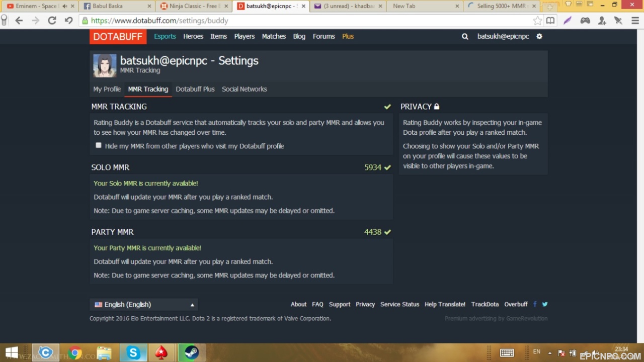Show hidden system tray icons arrow

point(549,352)
